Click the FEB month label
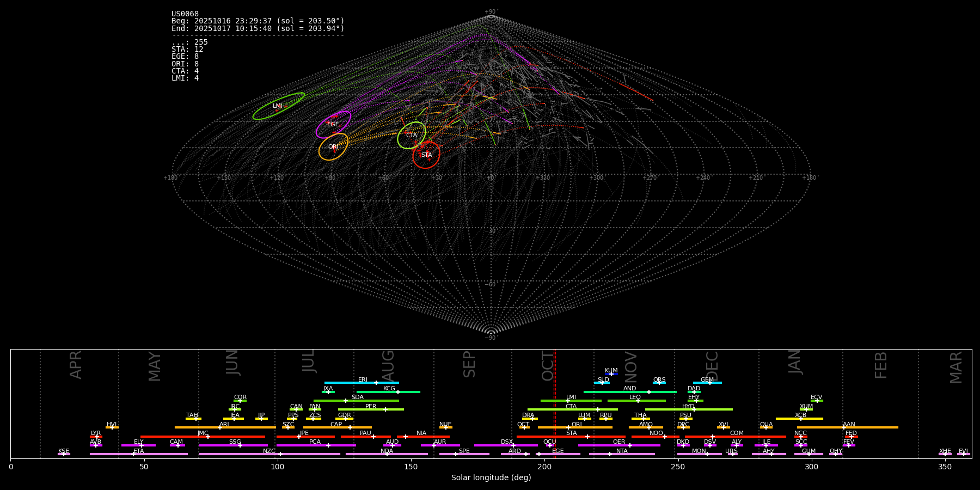The height and width of the screenshot is (490, 980). tap(881, 365)
